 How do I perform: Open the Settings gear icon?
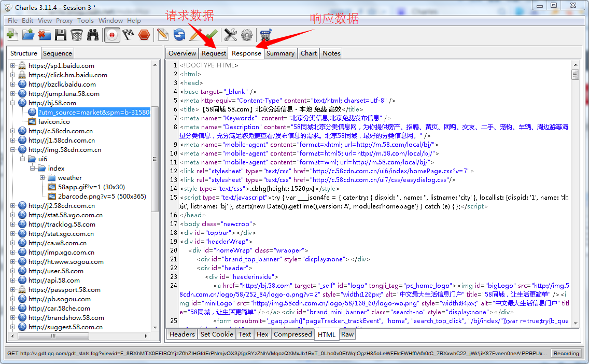(x=247, y=35)
